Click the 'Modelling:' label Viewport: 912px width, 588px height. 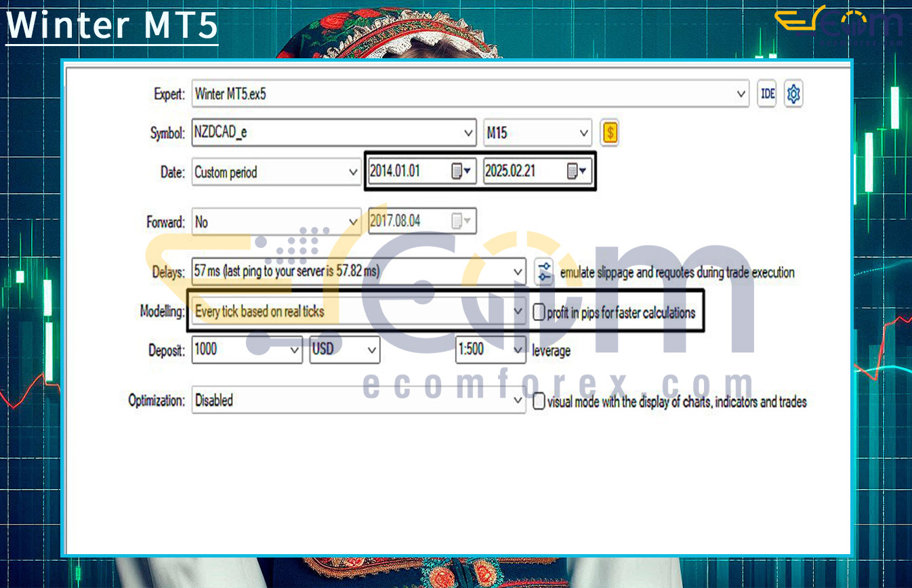162,312
